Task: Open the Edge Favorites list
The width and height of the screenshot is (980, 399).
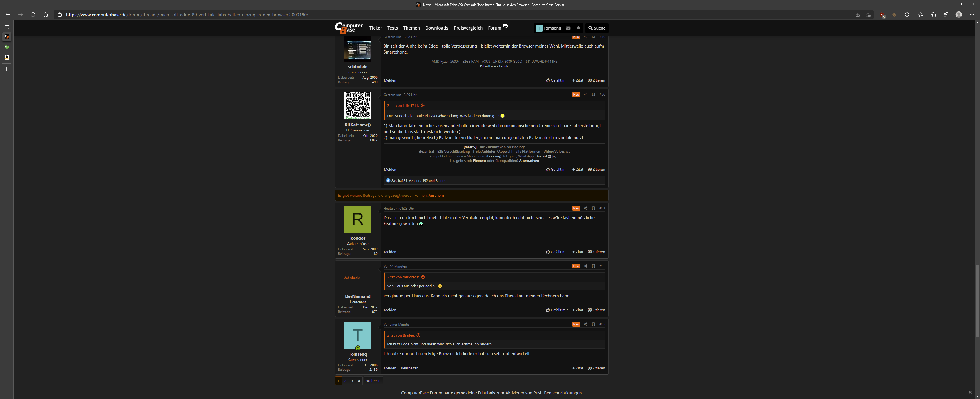Action: 920,15
